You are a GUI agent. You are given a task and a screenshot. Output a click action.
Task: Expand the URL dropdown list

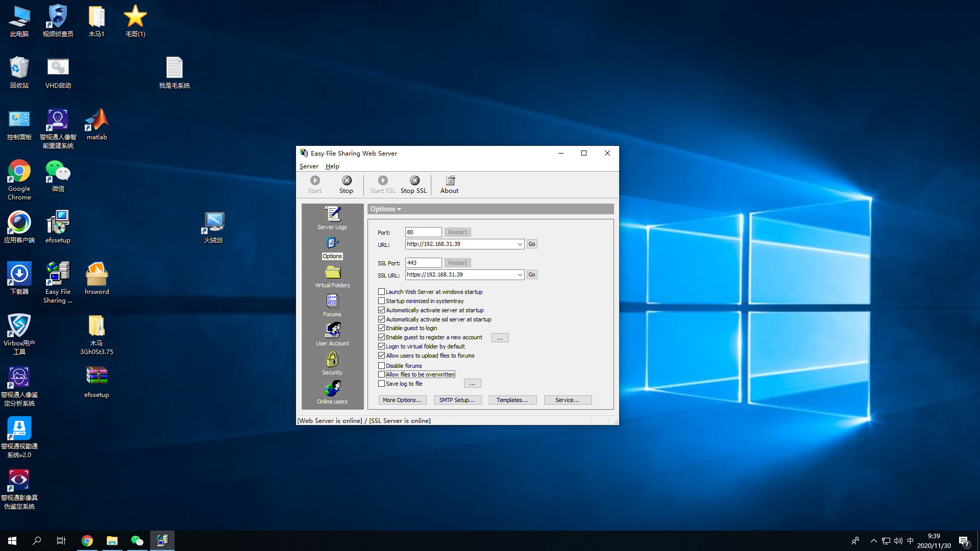click(520, 244)
